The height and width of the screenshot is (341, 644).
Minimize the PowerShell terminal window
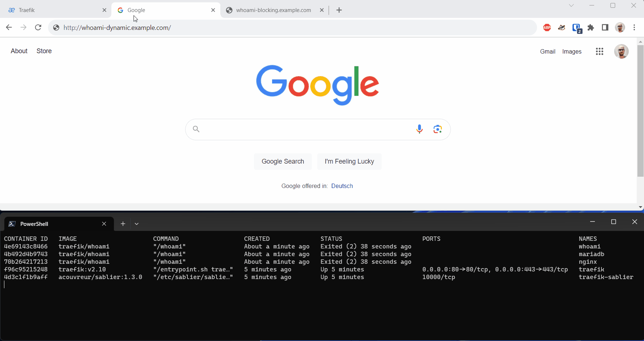click(x=592, y=222)
